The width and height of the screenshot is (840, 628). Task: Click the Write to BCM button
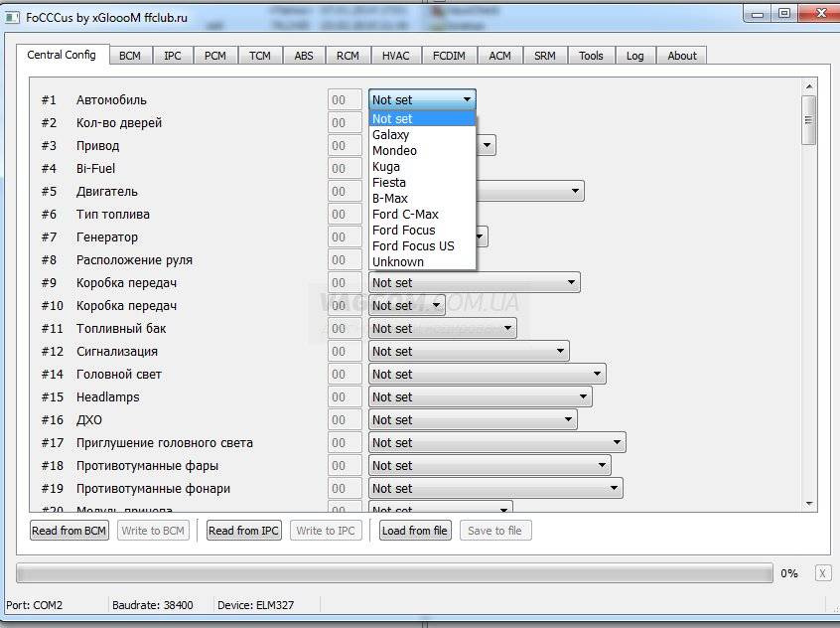[x=153, y=531]
